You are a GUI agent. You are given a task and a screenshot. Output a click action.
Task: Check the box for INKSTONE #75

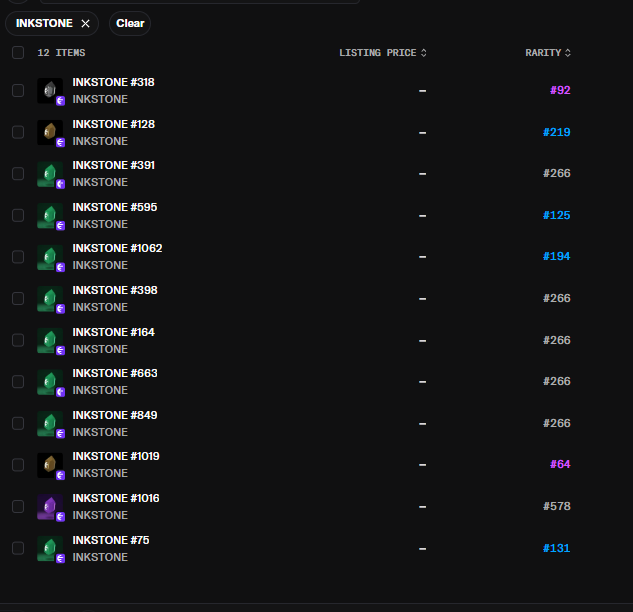point(18,548)
